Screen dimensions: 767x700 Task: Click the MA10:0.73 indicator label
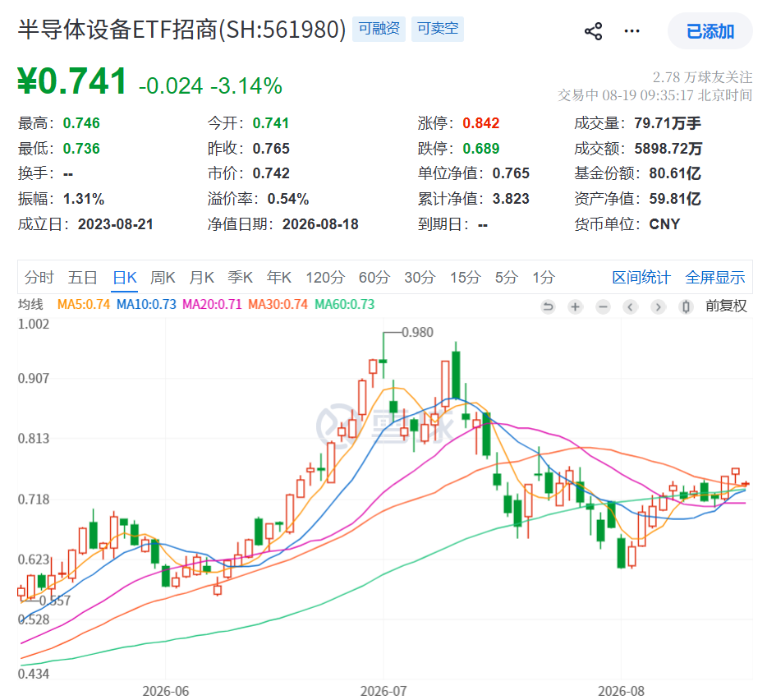point(146,305)
